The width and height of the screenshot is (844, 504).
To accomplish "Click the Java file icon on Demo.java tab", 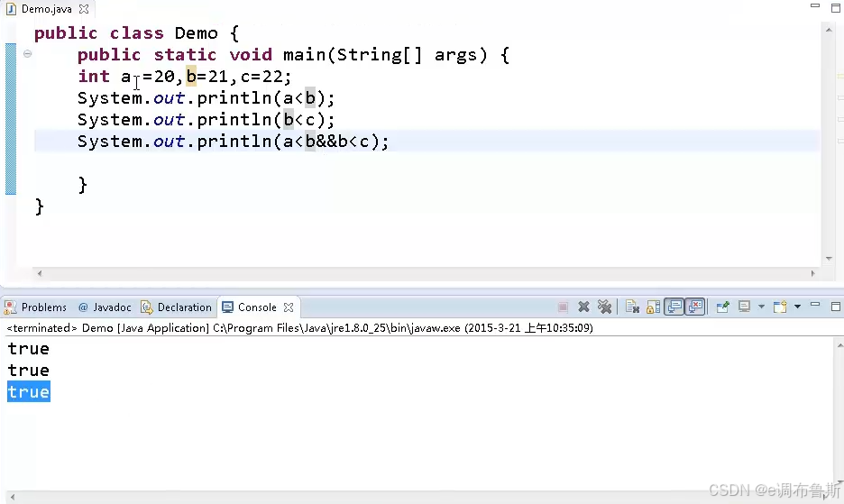I will coord(11,9).
